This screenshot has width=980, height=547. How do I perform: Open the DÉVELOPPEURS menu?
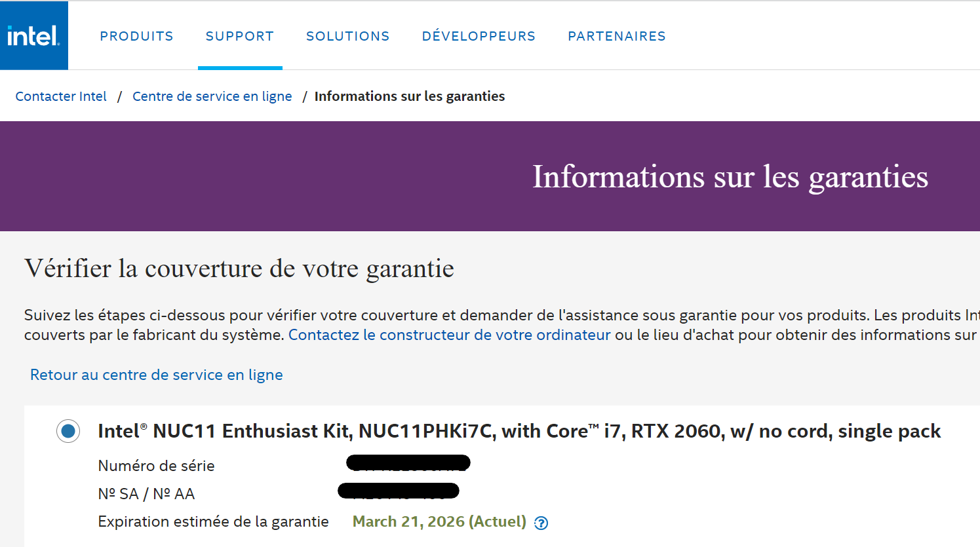coord(479,36)
